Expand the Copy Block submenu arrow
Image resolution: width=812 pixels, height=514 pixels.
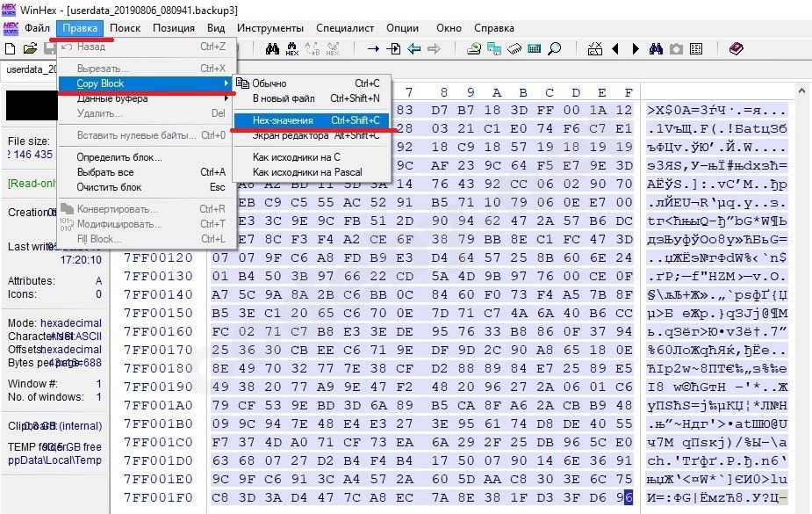pos(226,83)
